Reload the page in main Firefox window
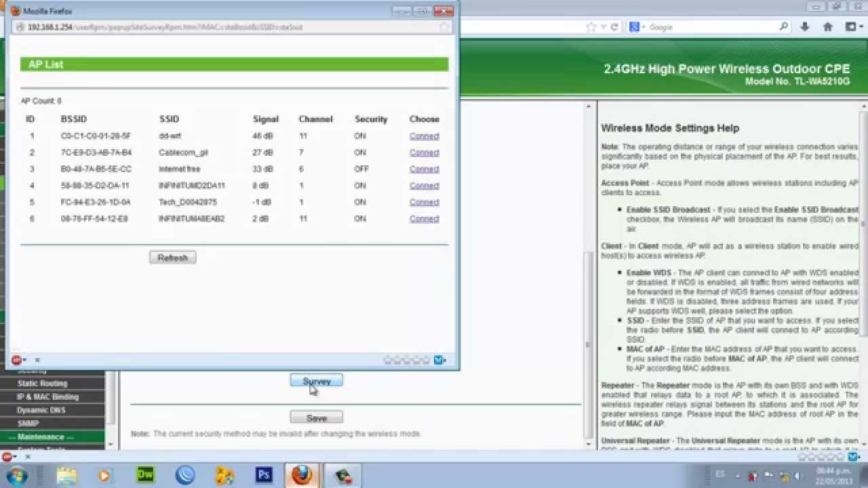 click(614, 27)
